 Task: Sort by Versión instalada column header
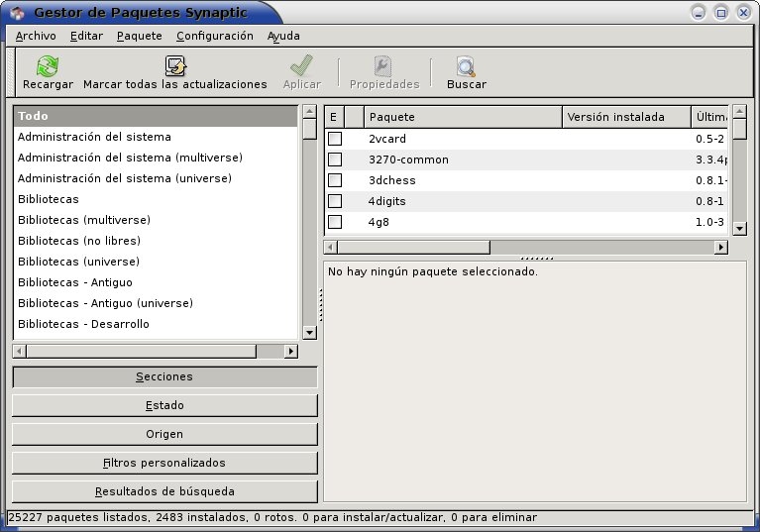(626, 117)
